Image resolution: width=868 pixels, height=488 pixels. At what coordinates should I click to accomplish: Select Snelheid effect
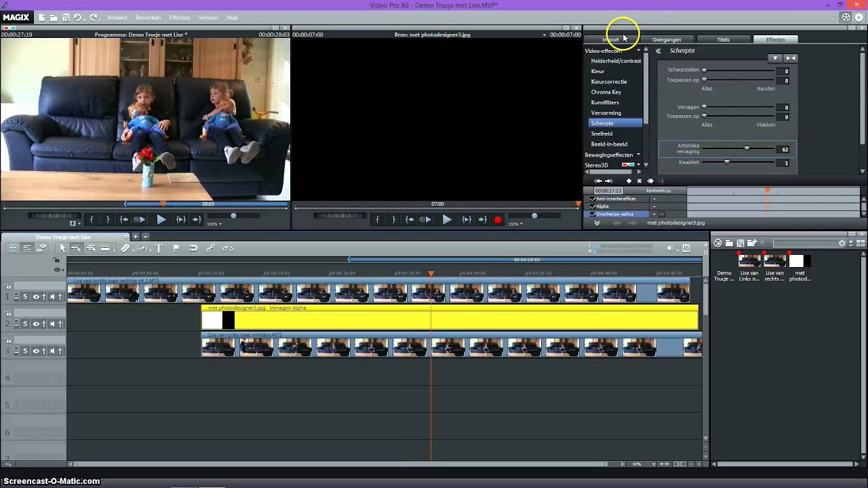[x=601, y=134]
